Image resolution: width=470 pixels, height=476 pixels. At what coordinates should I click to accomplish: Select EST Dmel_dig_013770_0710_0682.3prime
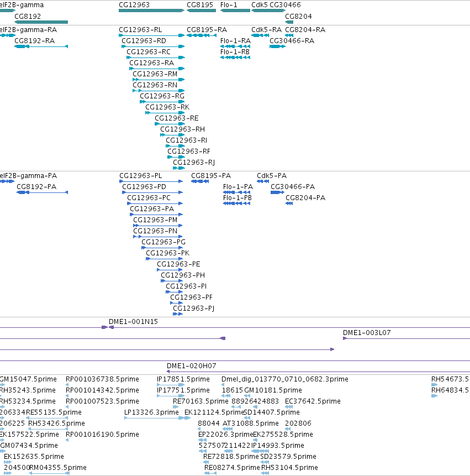pyautogui.click(x=223, y=385)
